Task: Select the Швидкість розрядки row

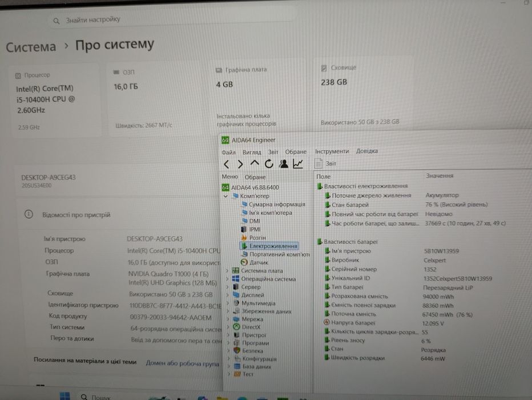Action: click(384, 358)
